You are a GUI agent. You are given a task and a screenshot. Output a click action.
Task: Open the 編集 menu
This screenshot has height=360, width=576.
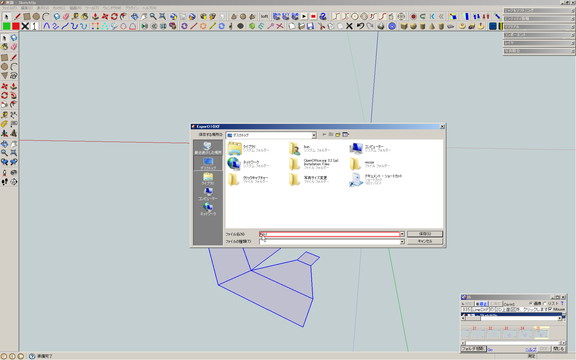point(26,8)
